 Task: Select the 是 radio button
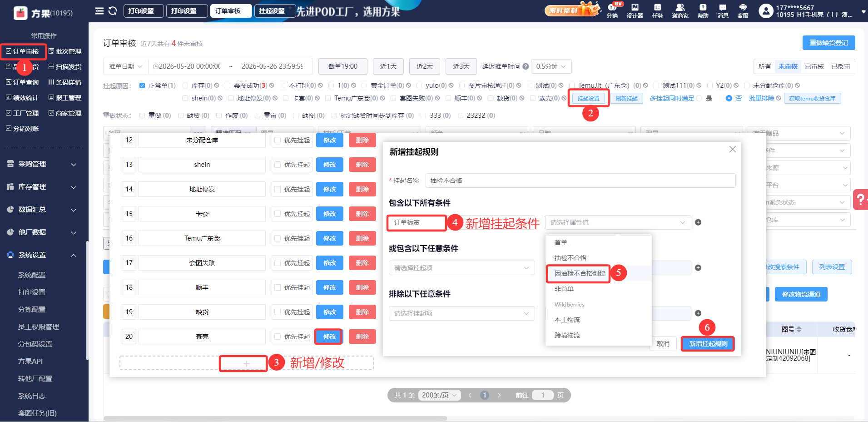click(x=699, y=98)
